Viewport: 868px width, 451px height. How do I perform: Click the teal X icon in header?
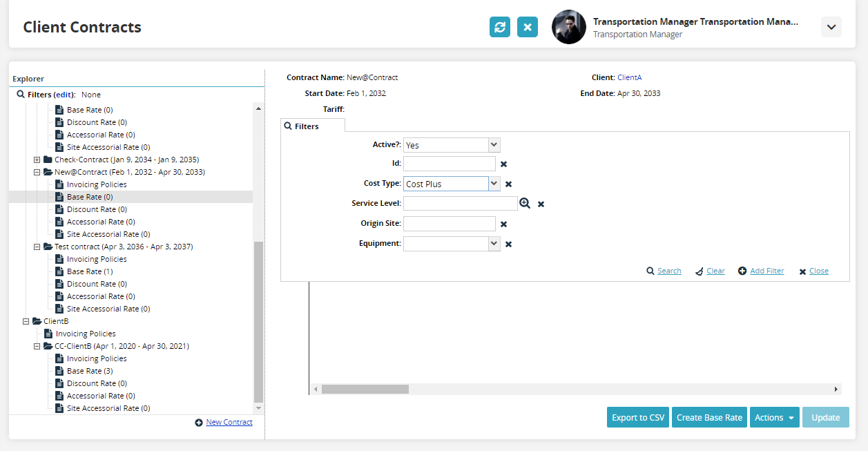528,27
